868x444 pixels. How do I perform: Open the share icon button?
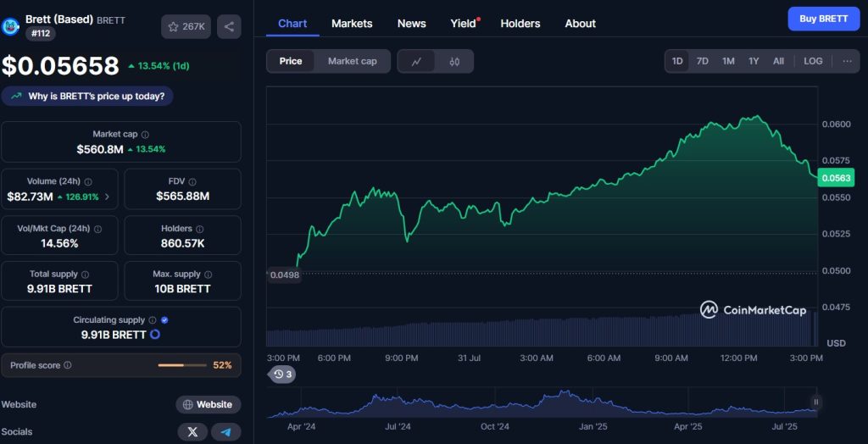click(x=229, y=26)
